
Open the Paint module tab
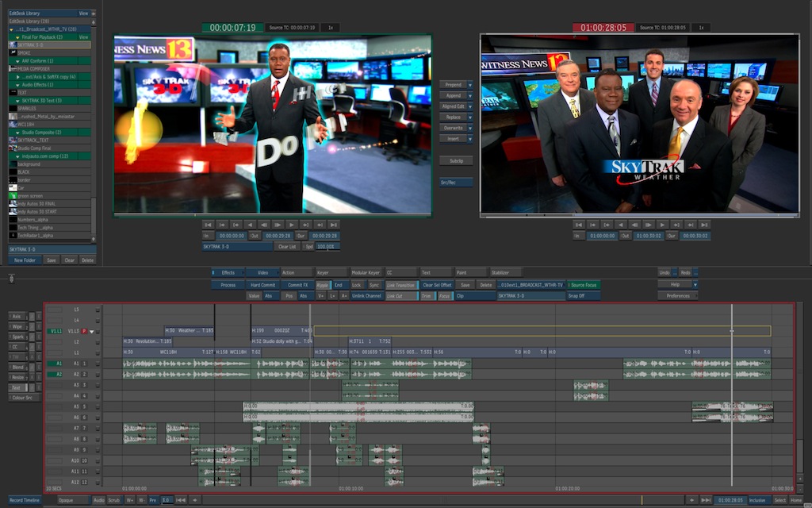point(471,273)
